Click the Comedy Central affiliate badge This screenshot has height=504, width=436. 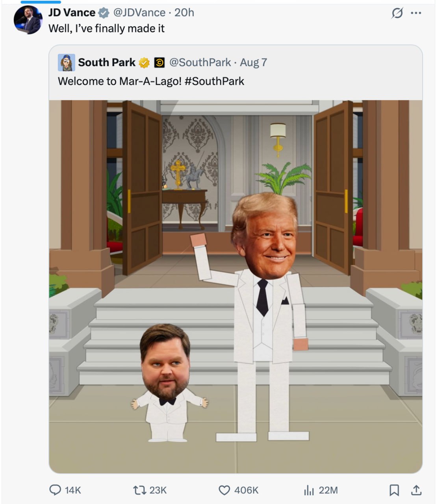(159, 63)
